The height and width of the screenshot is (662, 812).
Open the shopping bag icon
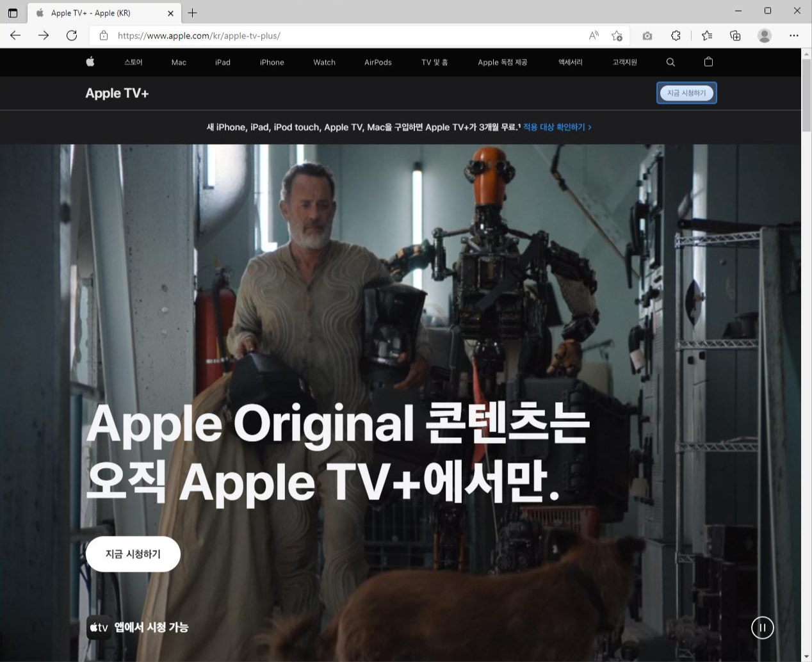pyautogui.click(x=708, y=62)
